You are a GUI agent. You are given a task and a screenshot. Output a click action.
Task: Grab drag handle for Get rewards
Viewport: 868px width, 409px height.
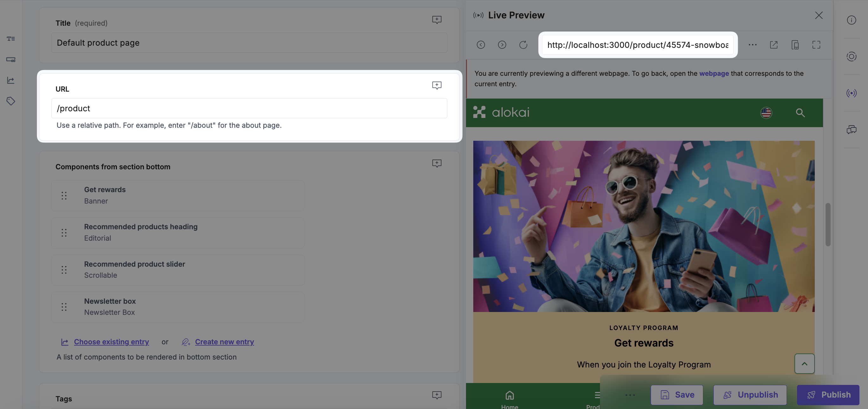click(64, 196)
